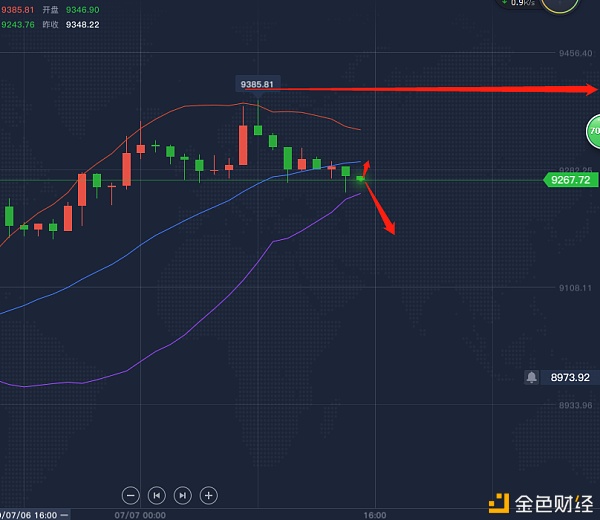Click the 9456.40 price axis label
Viewport: 600px width, 520px height.
tap(576, 53)
